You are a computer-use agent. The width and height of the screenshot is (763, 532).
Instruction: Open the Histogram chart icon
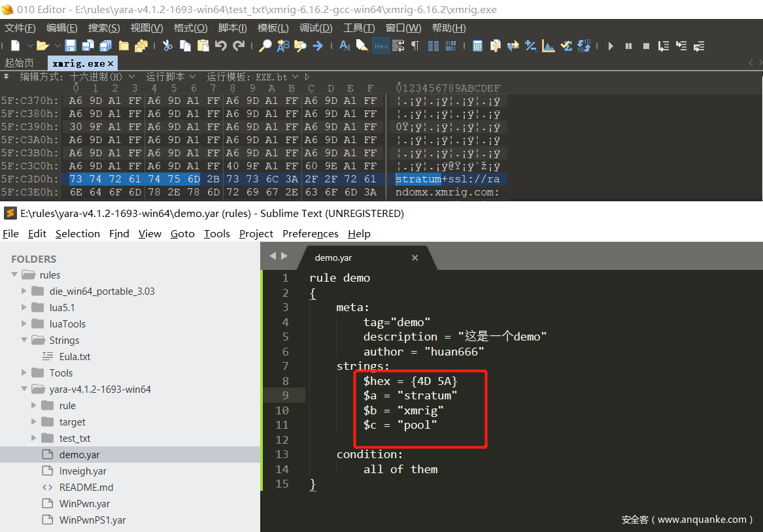point(549,46)
